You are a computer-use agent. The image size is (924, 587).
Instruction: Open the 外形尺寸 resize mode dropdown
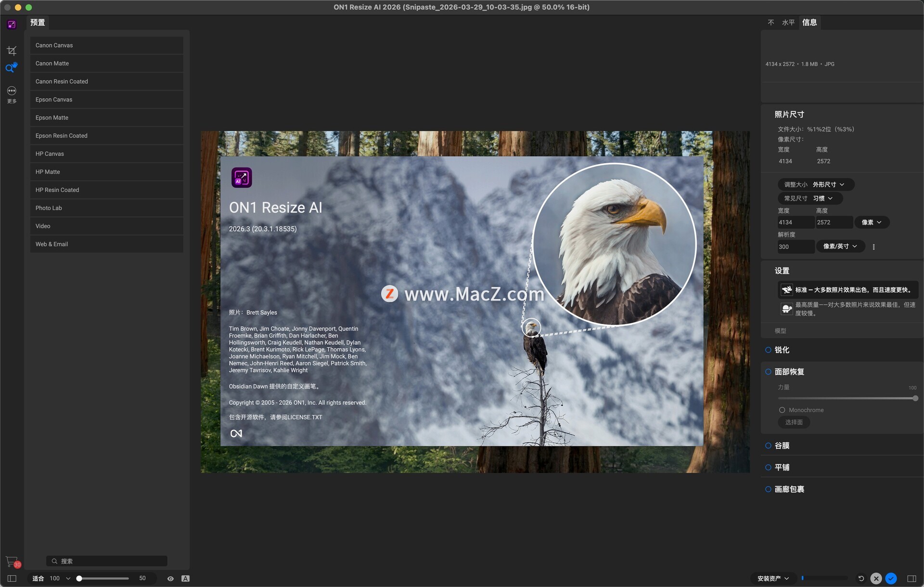pos(828,184)
